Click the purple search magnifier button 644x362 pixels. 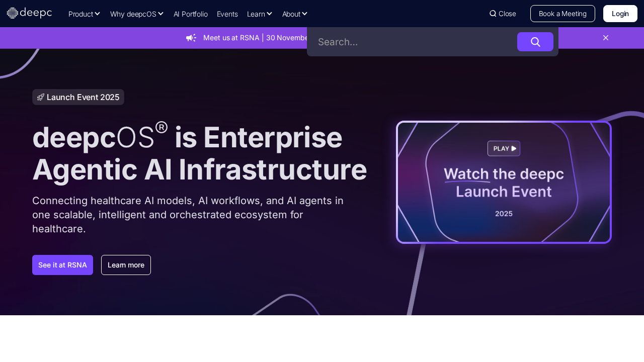click(x=535, y=42)
